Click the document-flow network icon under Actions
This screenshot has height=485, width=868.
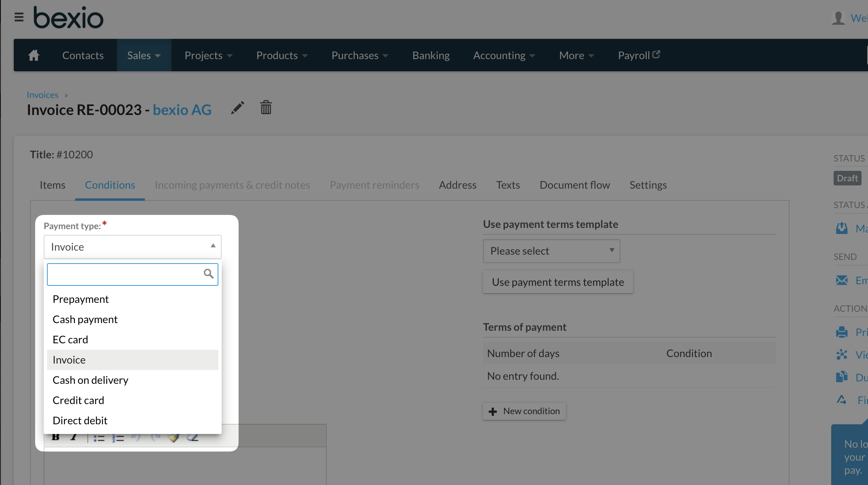pos(842,355)
